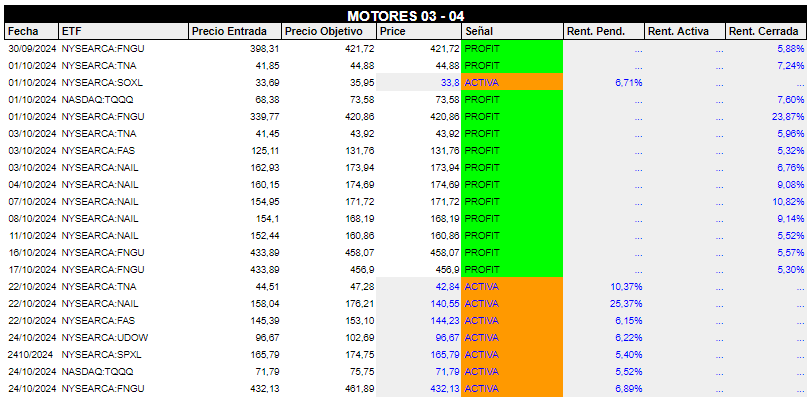This screenshot has height=402, width=812.
Task: Select the mistyped 2410/2024 date cell
Action: click(31, 355)
